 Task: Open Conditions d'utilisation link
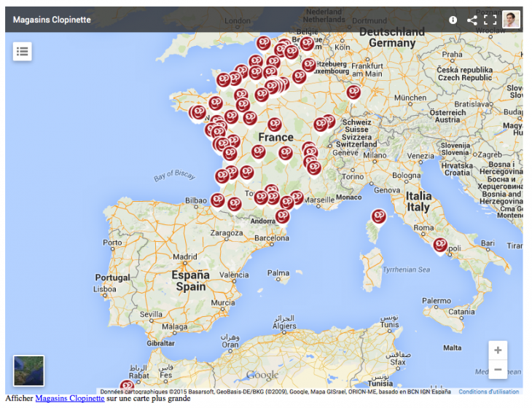488,392
